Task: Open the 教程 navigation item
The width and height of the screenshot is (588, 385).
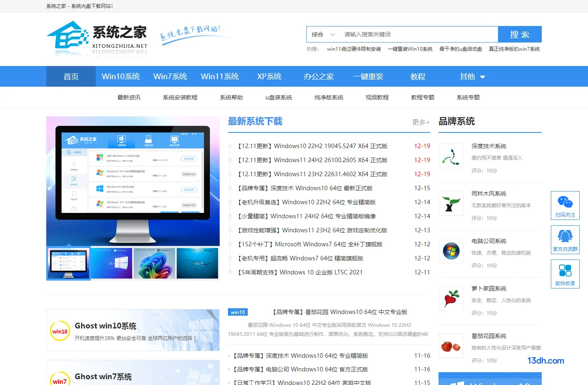Action: coord(418,76)
